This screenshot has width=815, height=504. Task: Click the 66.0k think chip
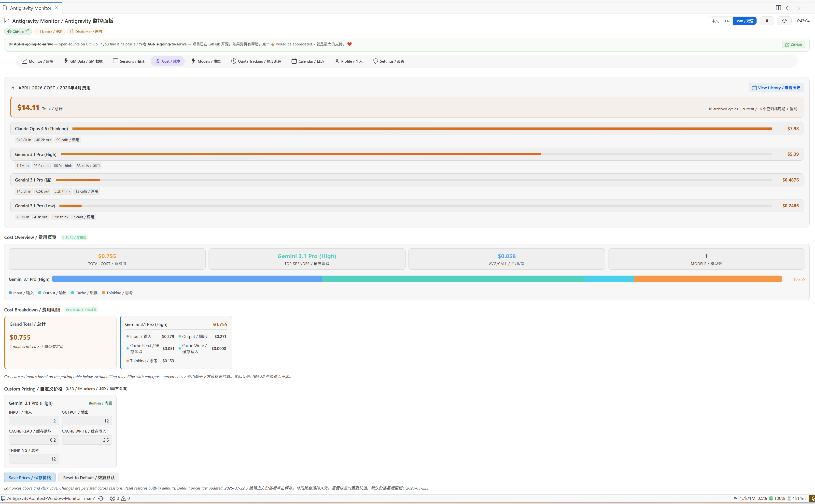[x=63, y=166]
